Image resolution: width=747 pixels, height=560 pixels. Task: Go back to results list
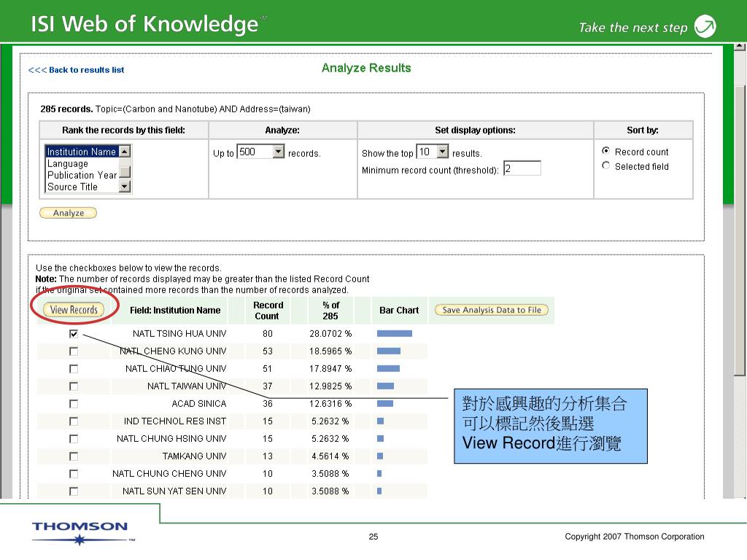76,70
